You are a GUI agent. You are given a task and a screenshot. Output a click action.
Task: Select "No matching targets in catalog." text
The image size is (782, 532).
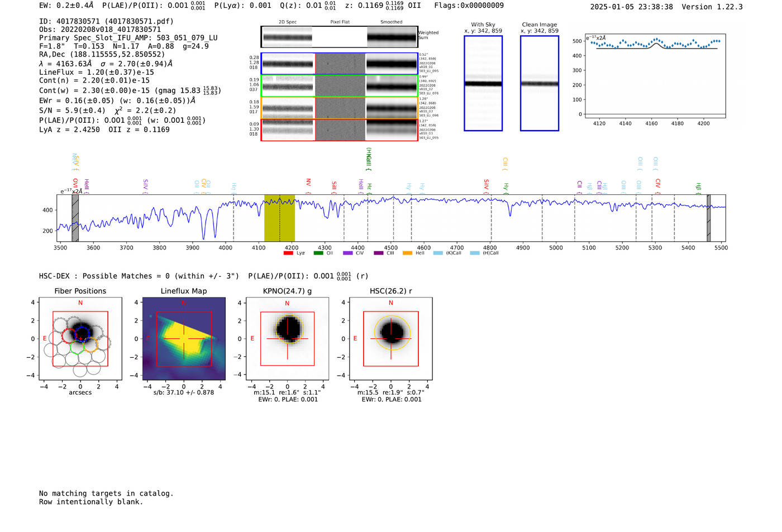click(106, 493)
